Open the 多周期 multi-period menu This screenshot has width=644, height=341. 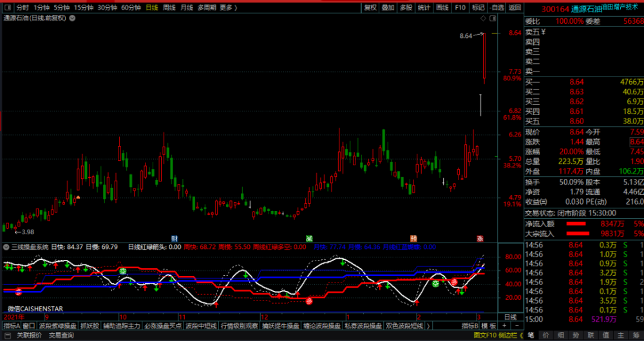click(x=206, y=8)
